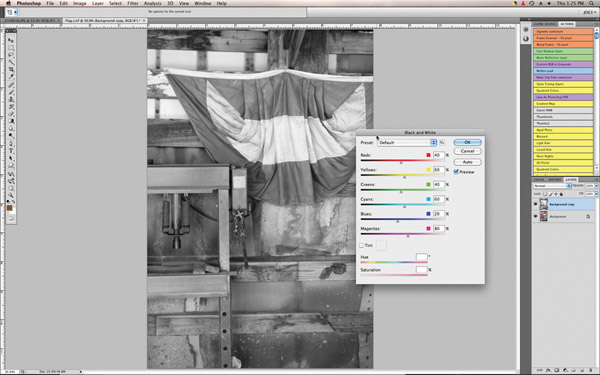This screenshot has width=600, height=375.
Task: Switch to Clone Source tab
Action: click(545, 24)
